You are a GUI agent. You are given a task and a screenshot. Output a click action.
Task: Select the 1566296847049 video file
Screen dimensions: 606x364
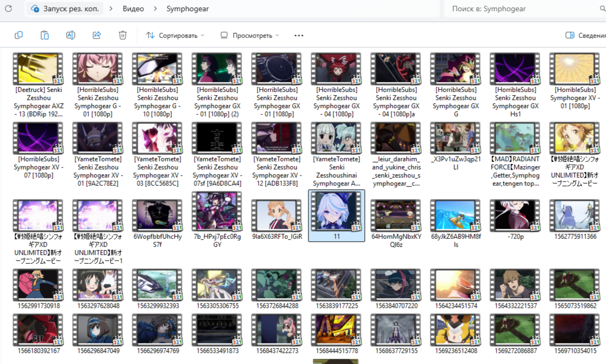98,334
